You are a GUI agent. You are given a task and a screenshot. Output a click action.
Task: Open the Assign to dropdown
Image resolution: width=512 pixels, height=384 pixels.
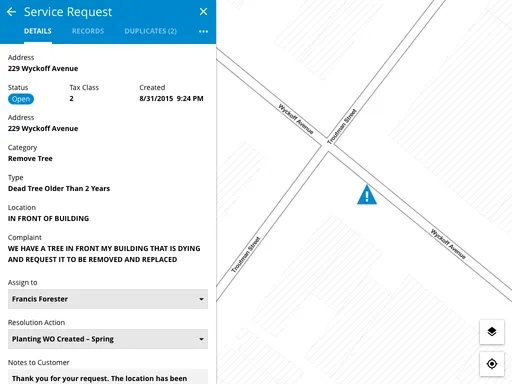click(108, 299)
